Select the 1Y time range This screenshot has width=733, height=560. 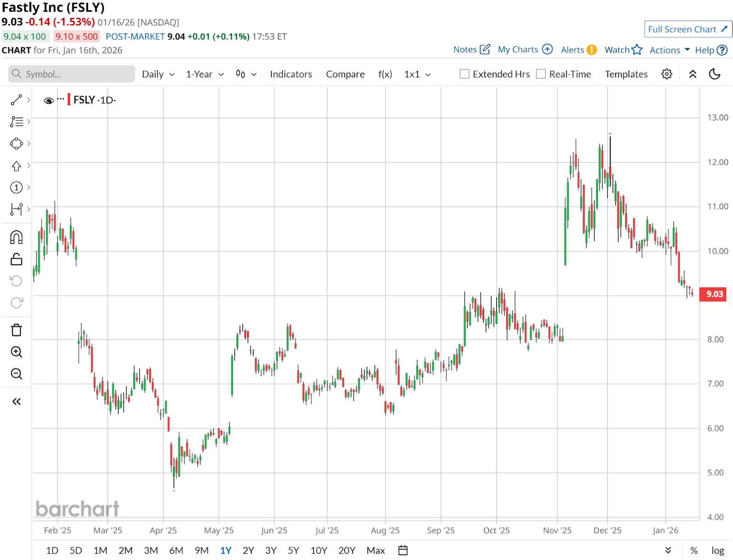coord(226,550)
